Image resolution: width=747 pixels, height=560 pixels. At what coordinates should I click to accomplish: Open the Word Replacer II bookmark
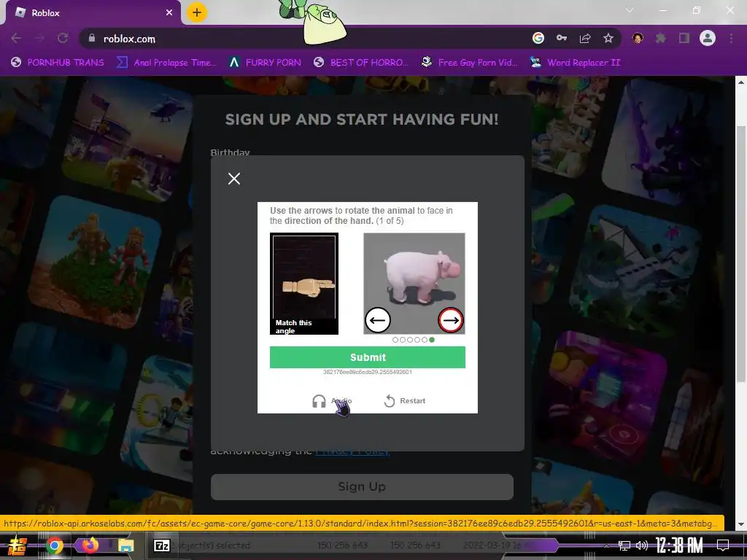point(576,63)
